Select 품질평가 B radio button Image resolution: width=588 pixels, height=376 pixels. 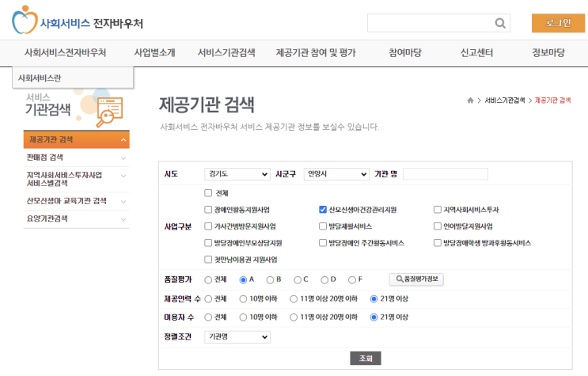click(270, 280)
